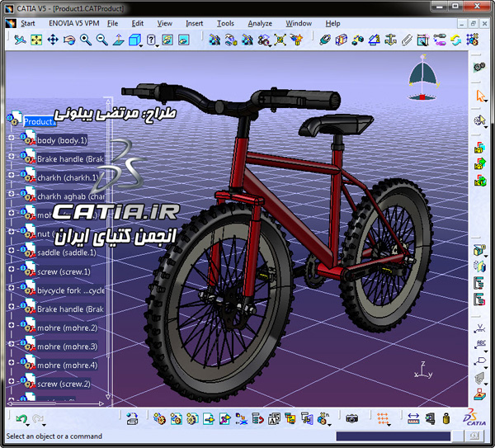The width and height of the screenshot is (495, 448).
Task: Expand the saddle (saddle.1) node
Action: pyautogui.click(x=11, y=250)
